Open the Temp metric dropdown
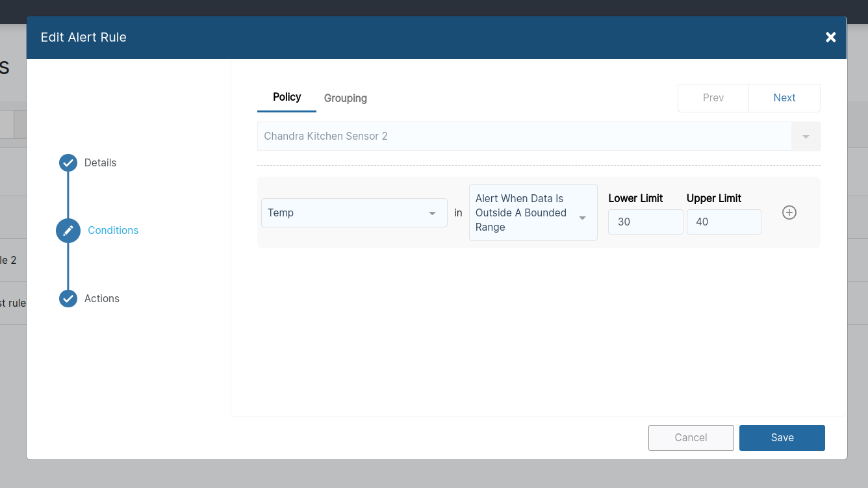This screenshot has width=868, height=488. click(353, 212)
